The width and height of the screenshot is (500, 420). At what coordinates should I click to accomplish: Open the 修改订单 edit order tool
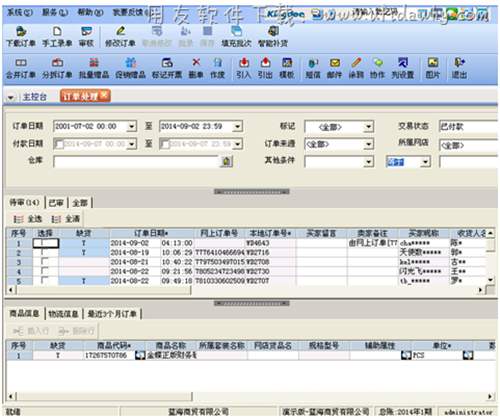[x=120, y=31]
